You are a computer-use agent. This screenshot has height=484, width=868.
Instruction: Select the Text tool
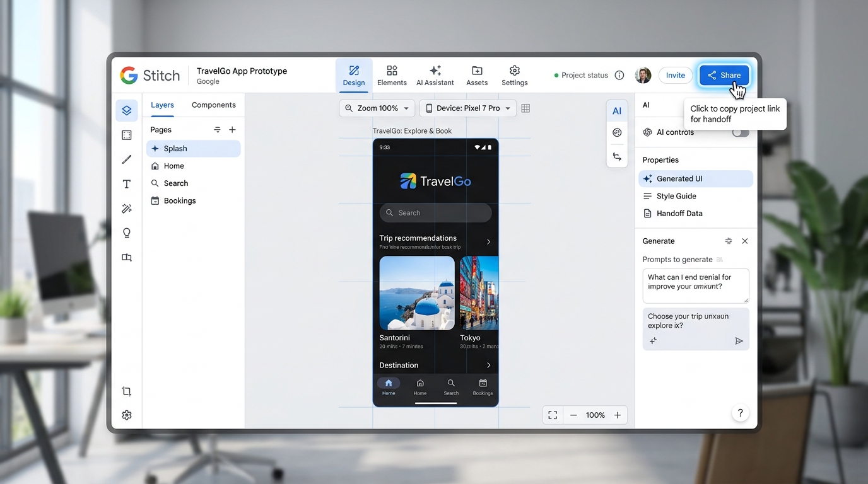pyautogui.click(x=127, y=184)
